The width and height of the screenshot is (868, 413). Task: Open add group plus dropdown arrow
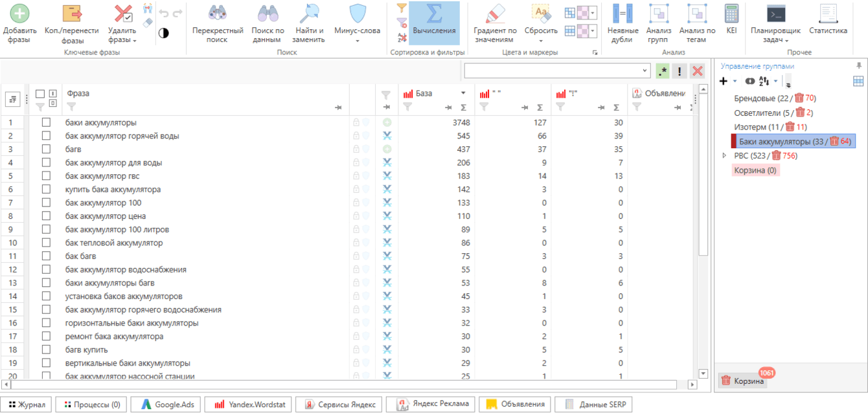pos(735,81)
